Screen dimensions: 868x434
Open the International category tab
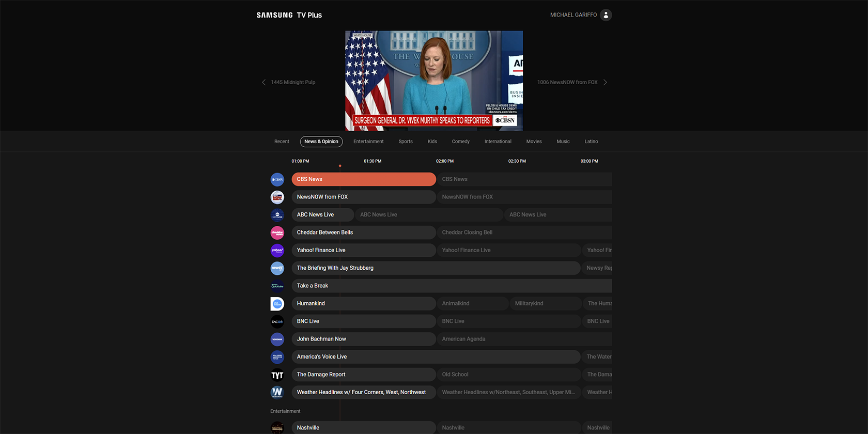[x=498, y=142]
